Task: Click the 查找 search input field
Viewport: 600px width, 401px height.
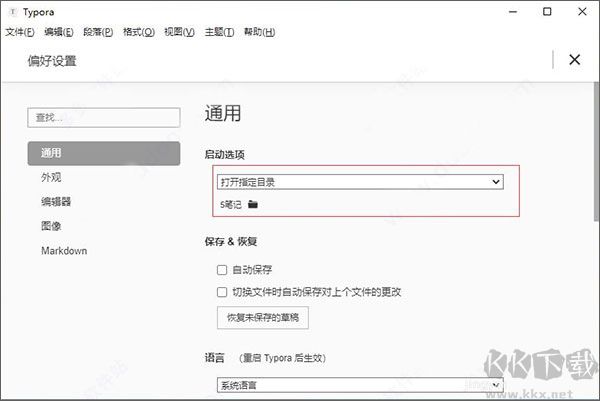Action: pos(104,117)
